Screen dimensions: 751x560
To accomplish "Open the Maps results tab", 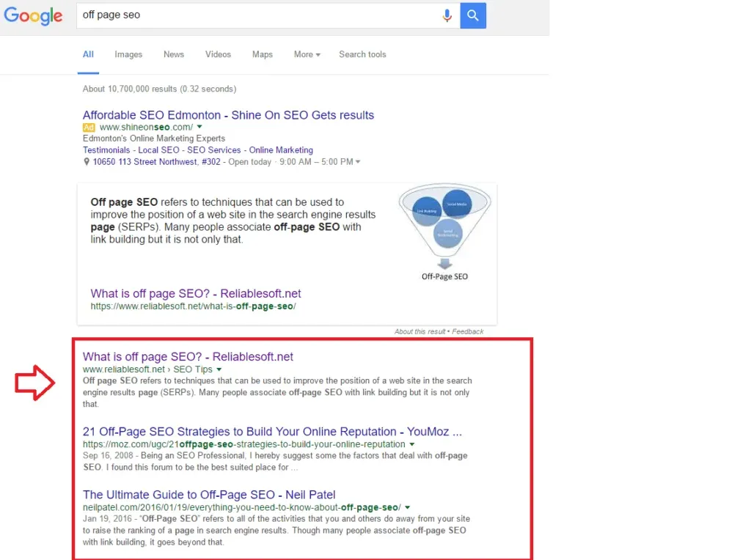I will click(x=262, y=54).
